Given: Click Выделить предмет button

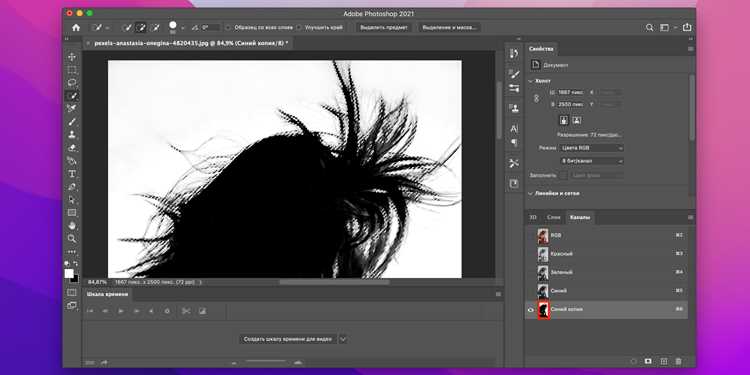Looking at the screenshot, I should pos(384,28).
